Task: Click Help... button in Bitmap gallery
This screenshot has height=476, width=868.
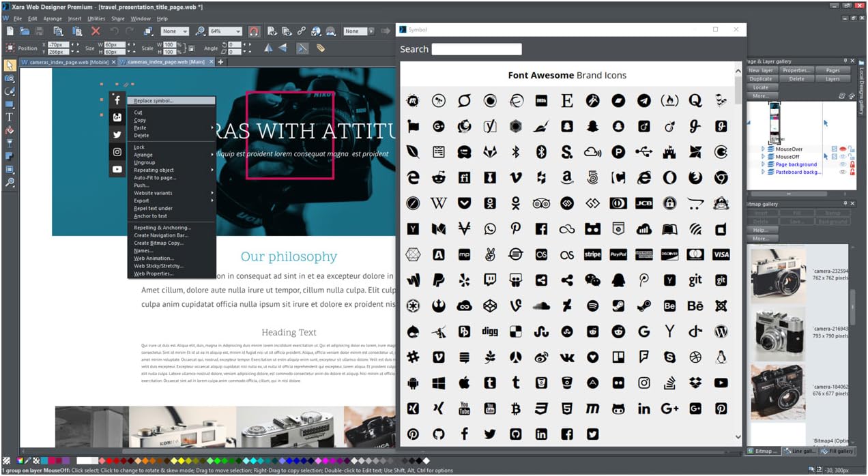Action: [761, 230]
